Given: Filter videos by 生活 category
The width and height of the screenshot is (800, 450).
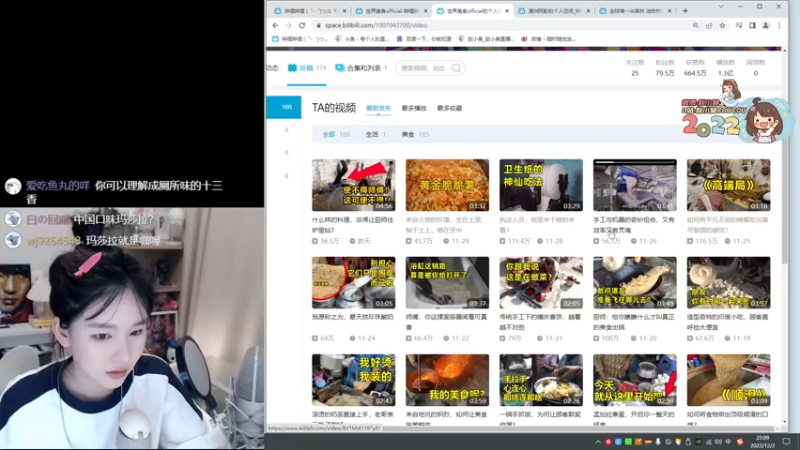Looking at the screenshot, I should [375, 135].
